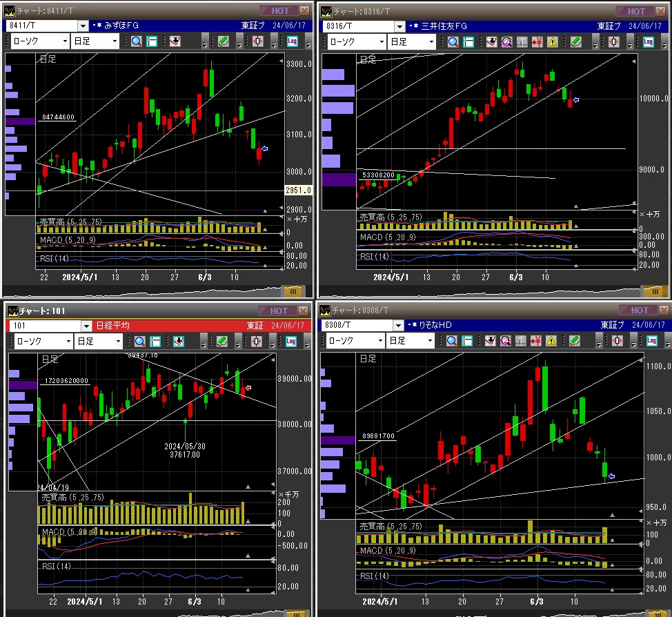Toggle the HOT button in 8308/T window
672x617 pixels.
point(639,310)
